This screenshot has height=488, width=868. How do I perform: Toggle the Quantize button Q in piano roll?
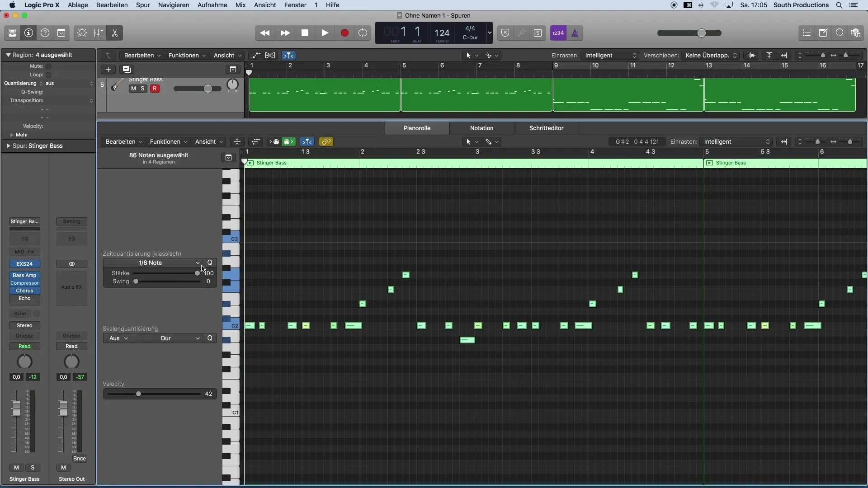click(x=210, y=263)
